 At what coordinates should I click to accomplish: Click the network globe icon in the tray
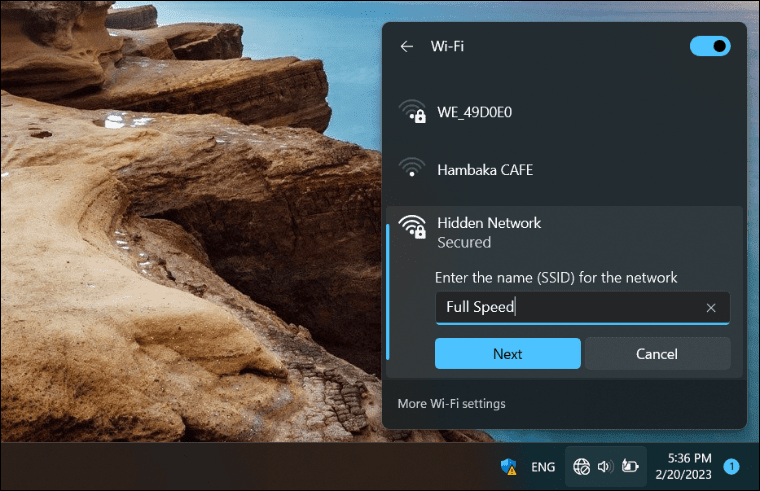(x=582, y=467)
